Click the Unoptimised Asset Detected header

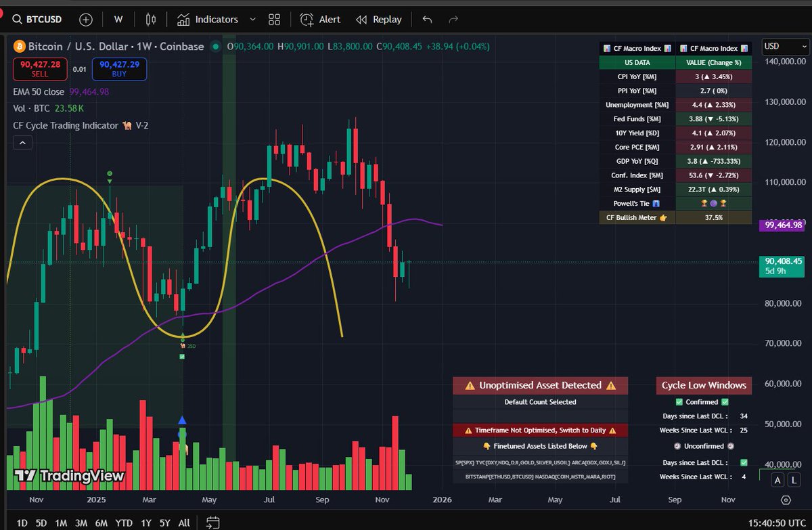[x=541, y=385]
